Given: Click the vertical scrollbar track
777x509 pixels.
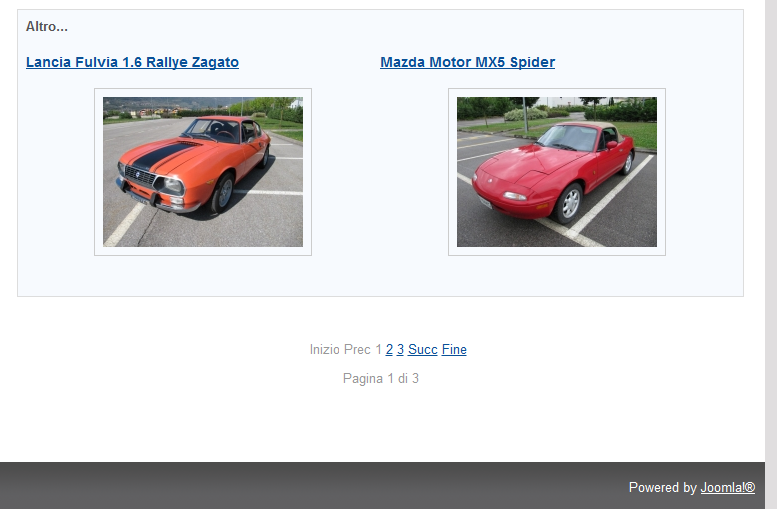Looking at the screenshot, I should (771, 254).
